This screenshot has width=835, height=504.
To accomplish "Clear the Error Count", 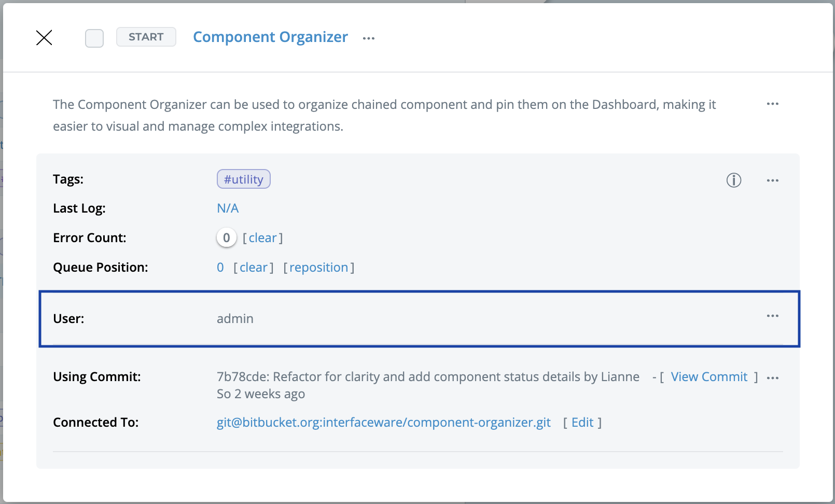I will pyautogui.click(x=262, y=238).
